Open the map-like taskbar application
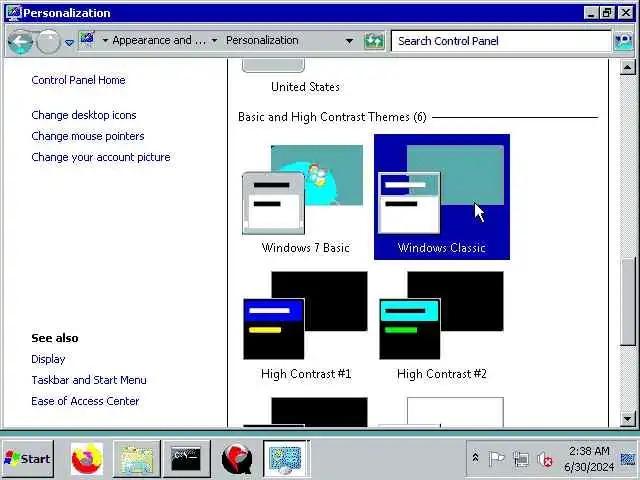Screen dimensions: 640x480 136,459
